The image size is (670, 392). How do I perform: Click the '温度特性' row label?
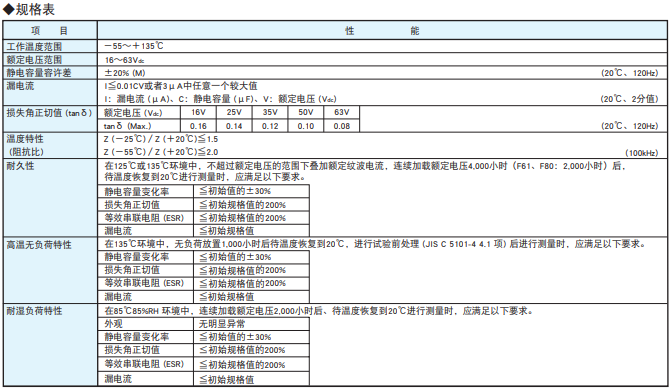pyautogui.click(x=25, y=139)
